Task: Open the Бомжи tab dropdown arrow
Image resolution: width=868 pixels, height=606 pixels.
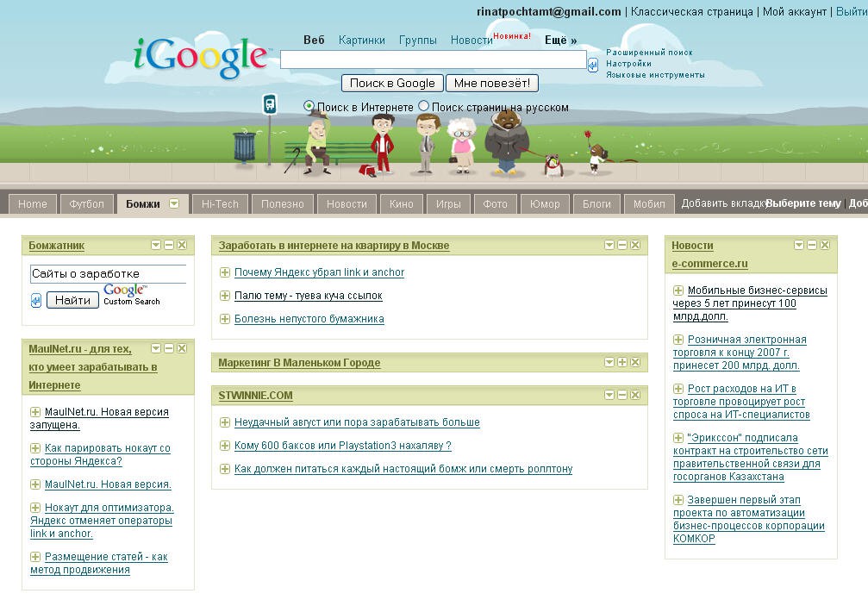Action: point(174,203)
